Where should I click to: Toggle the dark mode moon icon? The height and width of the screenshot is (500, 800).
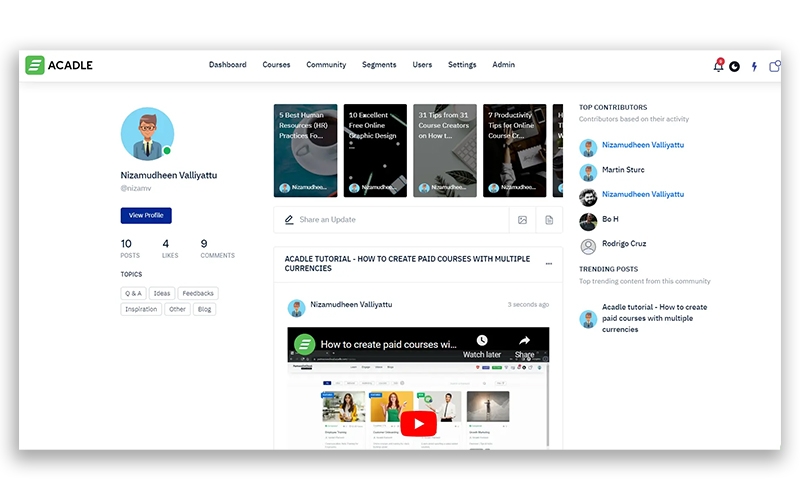[x=734, y=66]
